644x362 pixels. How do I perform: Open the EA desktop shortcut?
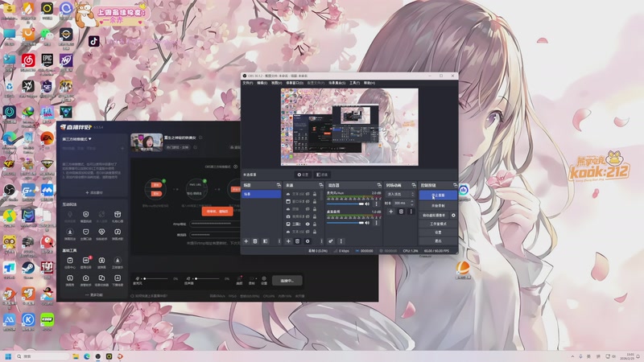click(47, 138)
